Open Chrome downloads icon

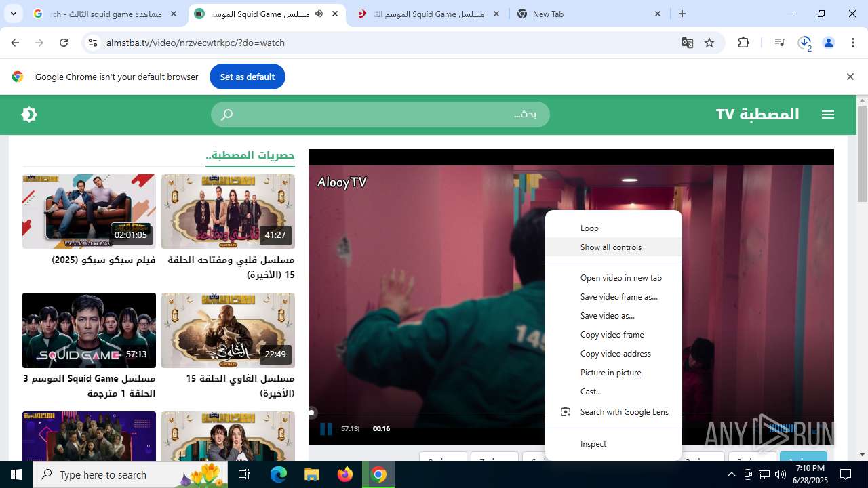click(x=804, y=43)
